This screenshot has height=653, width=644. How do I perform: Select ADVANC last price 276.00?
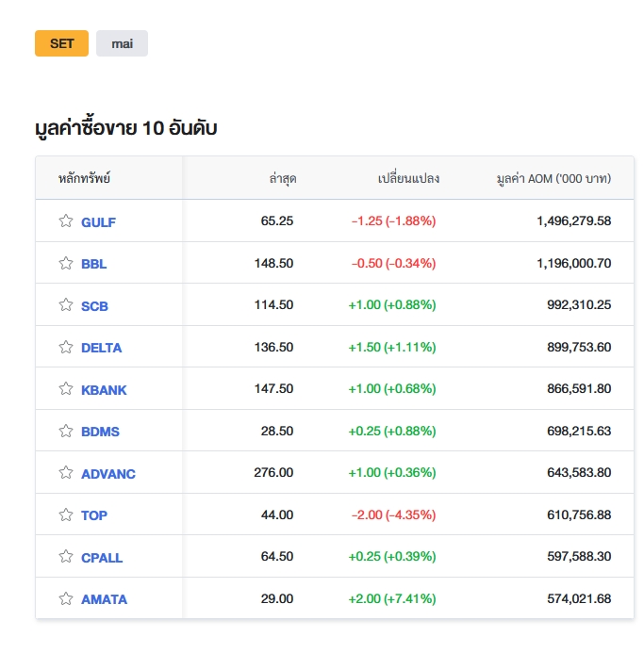pyautogui.click(x=273, y=472)
